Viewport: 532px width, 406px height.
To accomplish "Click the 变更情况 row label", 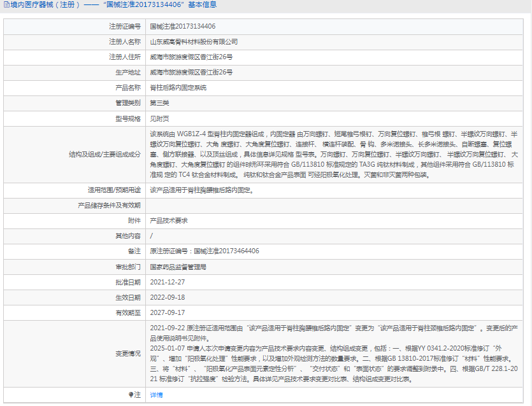I will (x=128, y=353).
